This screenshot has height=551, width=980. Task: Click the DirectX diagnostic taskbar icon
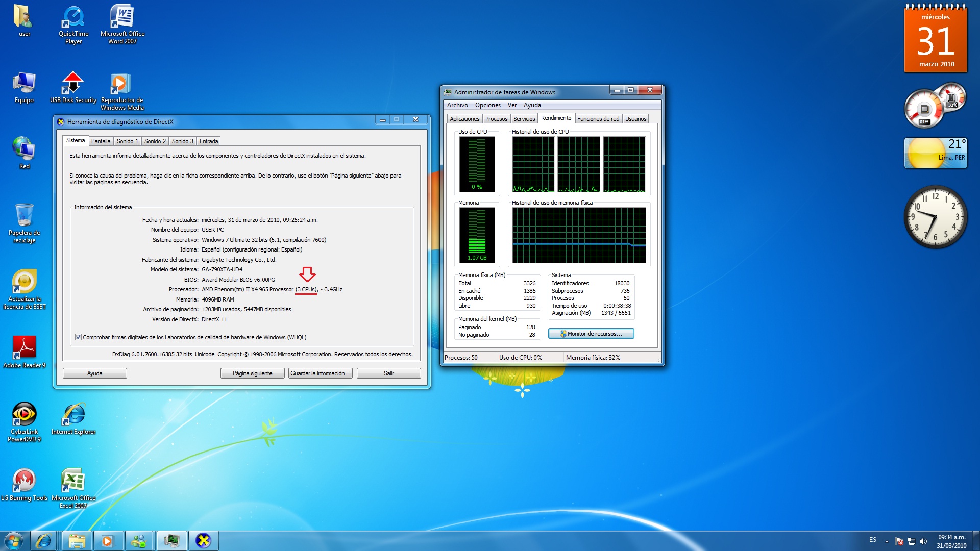[203, 541]
